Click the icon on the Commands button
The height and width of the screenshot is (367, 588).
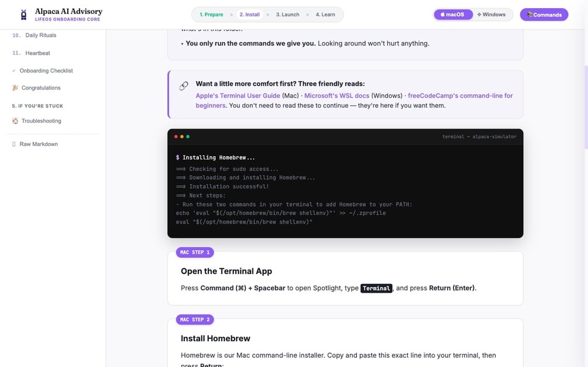[x=530, y=15]
